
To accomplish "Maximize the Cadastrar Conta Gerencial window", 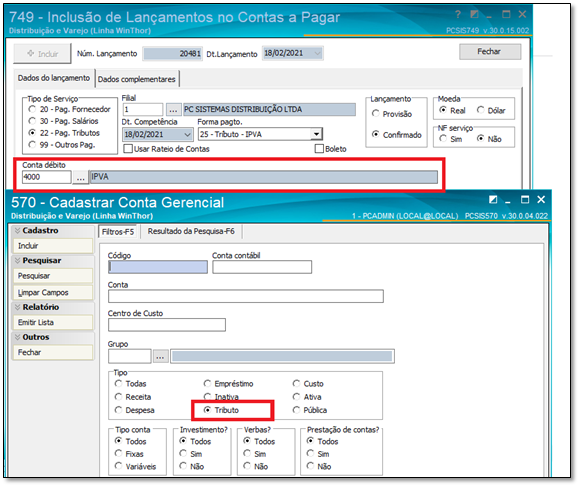I will 525,200.
